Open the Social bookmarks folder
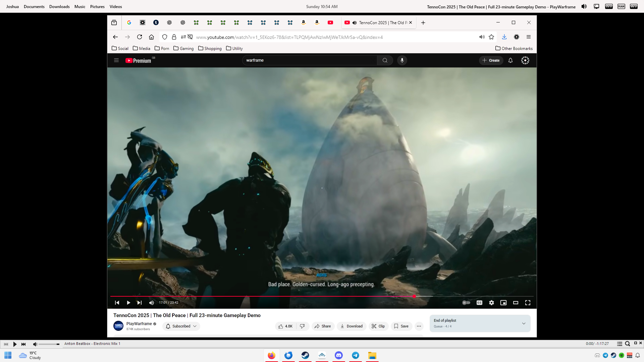Viewport: 644px width, 362px height. click(x=120, y=48)
